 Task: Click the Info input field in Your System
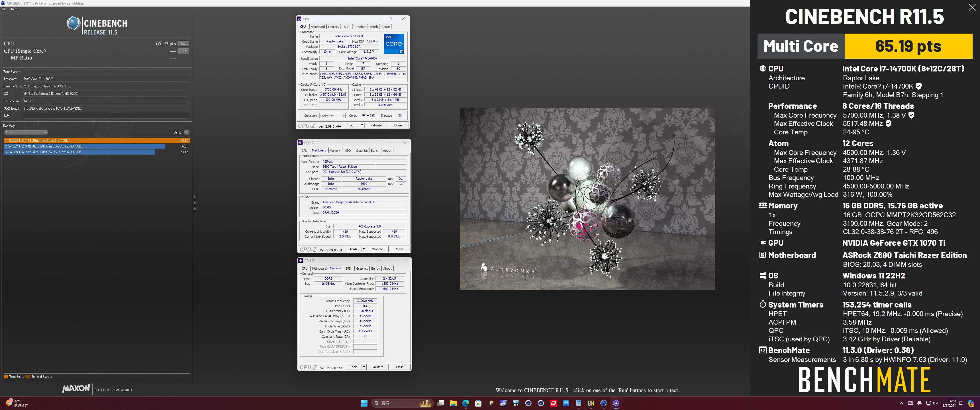(x=106, y=116)
